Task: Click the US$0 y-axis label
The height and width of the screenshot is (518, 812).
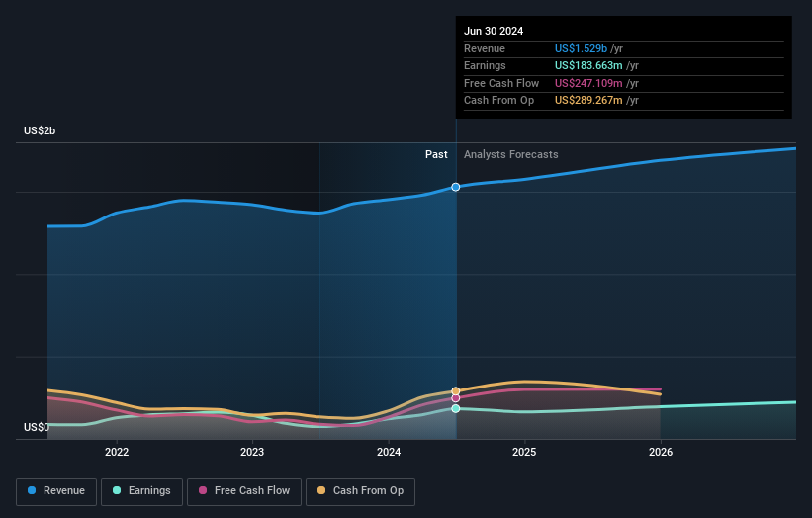Action: (37, 427)
